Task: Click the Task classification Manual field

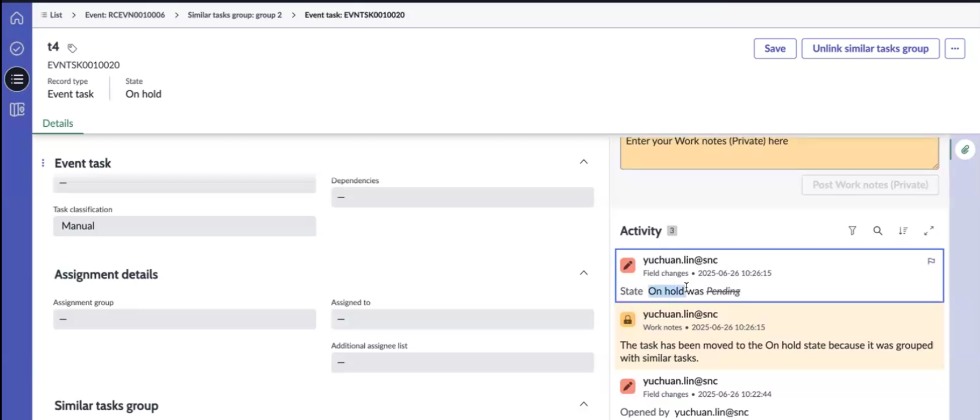Action: 185,226
